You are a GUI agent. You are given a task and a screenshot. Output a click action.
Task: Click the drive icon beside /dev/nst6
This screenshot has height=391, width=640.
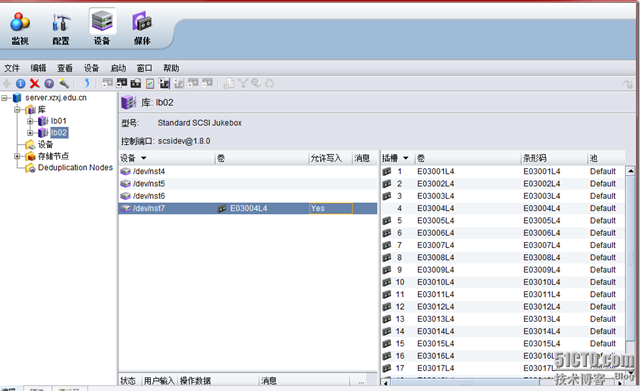(126, 196)
